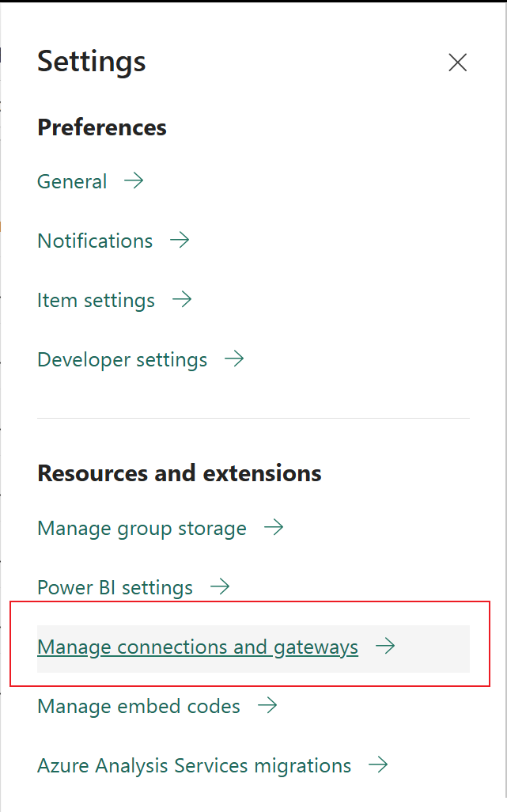Click the arrow beside Manage embed codes
The width and height of the screenshot is (507, 812).
coord(267,706)
